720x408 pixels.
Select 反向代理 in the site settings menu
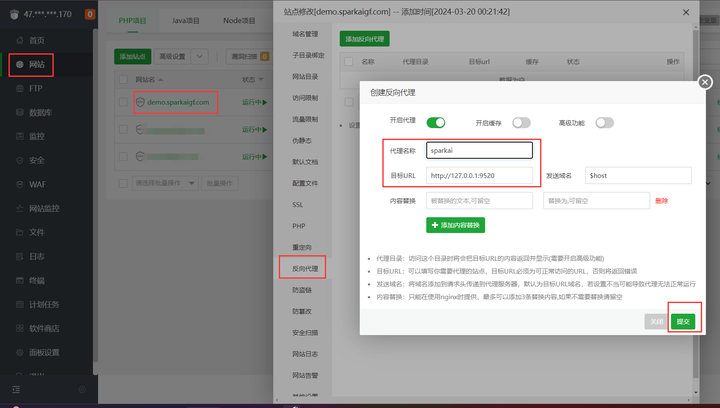point(304,268)
